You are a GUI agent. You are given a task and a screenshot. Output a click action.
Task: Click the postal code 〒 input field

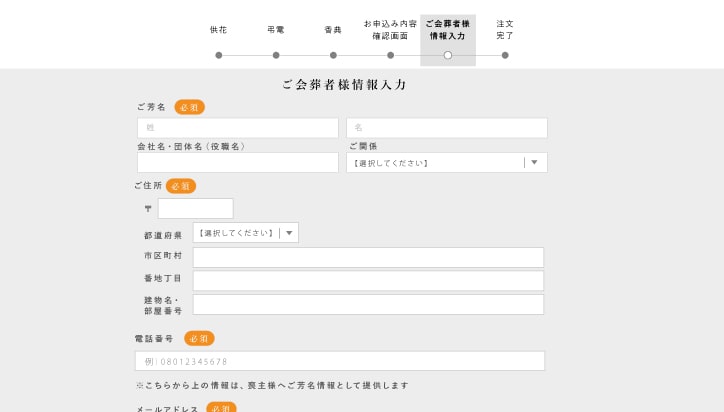click(196, 208)
